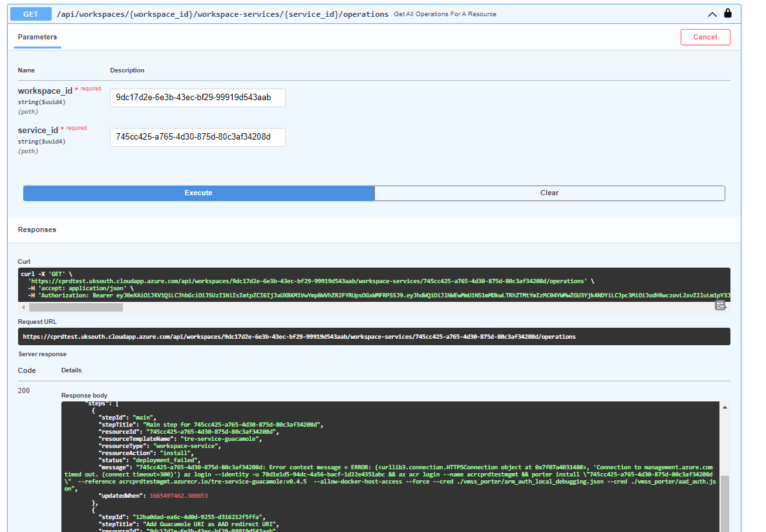The width and height of the screenshot is (766, 532).
Task: Open the authorization lock icon
Action: click(x=727, y=14)
